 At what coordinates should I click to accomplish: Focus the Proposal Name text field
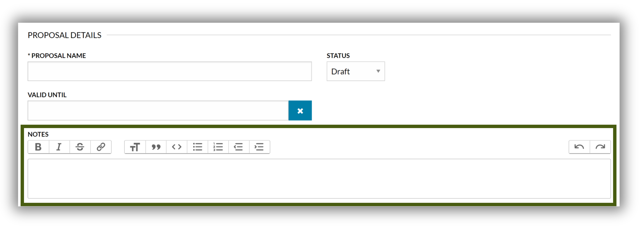coord(169,71)
